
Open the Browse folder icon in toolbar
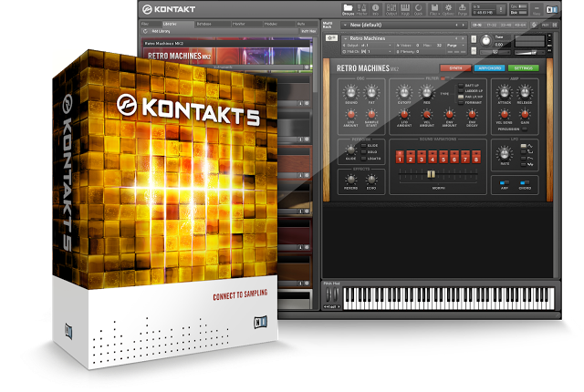click(x=348, y=8)
